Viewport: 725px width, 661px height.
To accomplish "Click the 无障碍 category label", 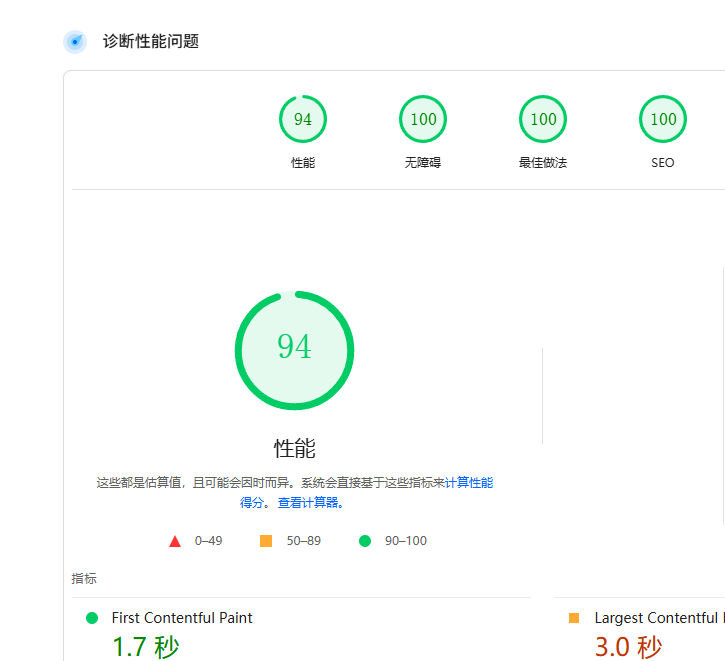I will 423,163.
